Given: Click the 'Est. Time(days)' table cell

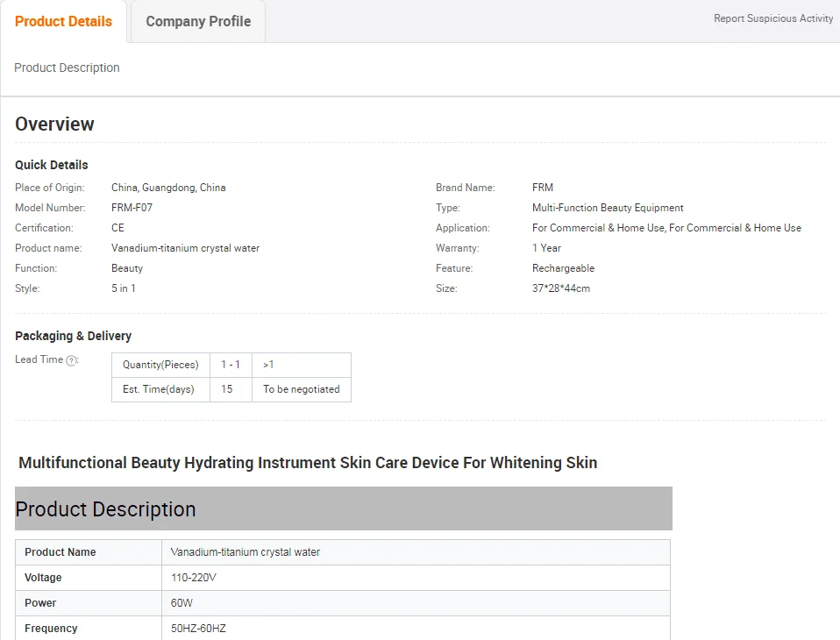Looking at the screenshot, I should (x=160, y=389).
